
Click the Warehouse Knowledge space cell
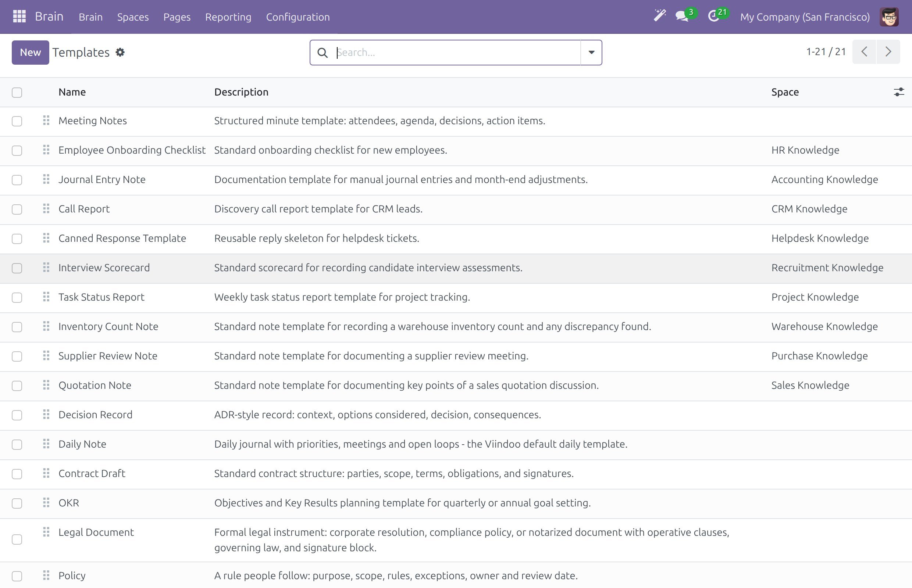[824, 326]
